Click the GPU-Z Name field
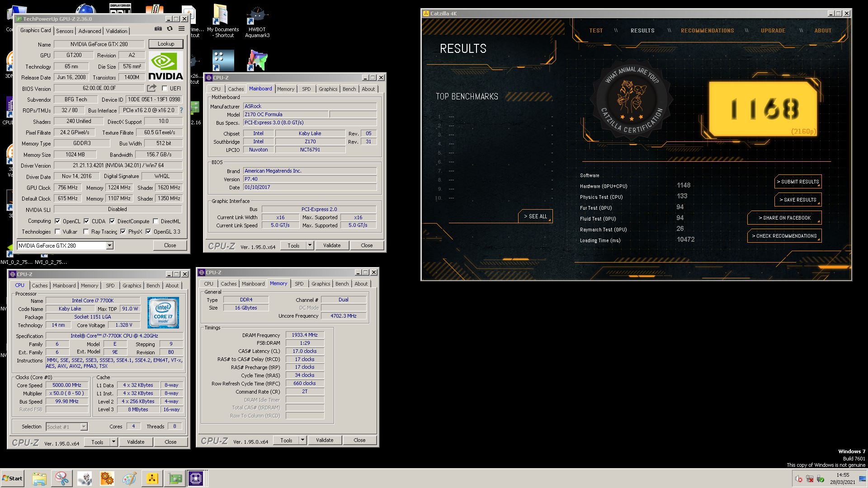 pyautogui.click(x=99, y=44)
